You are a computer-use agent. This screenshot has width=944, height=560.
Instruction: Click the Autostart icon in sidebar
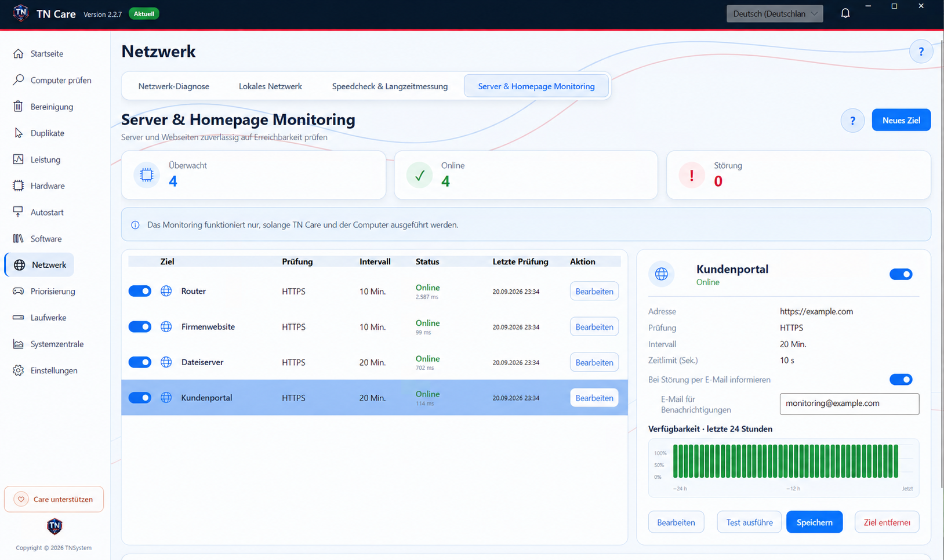point(19,212)
